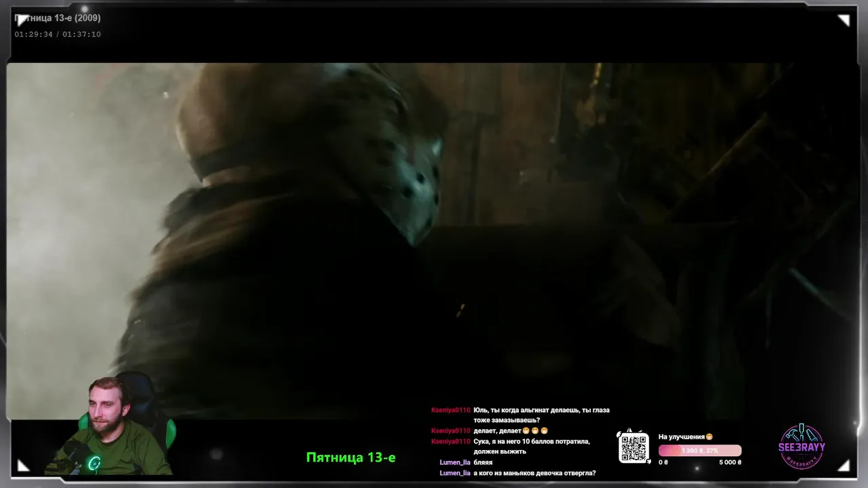Click chat message а кого из маньяков

(534, 473)
